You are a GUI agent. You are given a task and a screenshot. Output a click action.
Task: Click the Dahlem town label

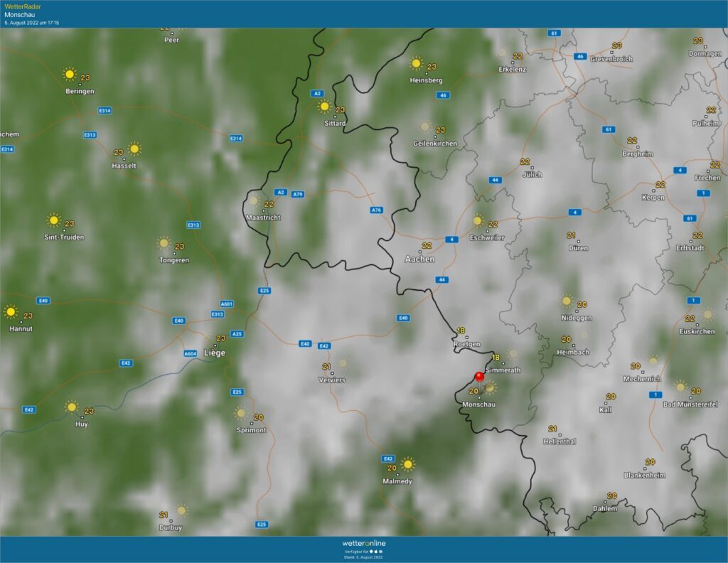pyautogui.click(x=605, y=509)
